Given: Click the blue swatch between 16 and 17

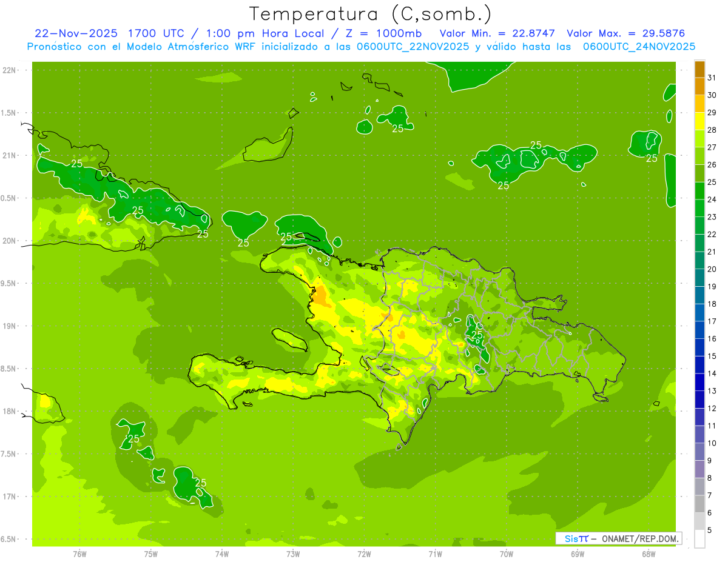Looking at the screenshot, I should [x=699, y=330].
